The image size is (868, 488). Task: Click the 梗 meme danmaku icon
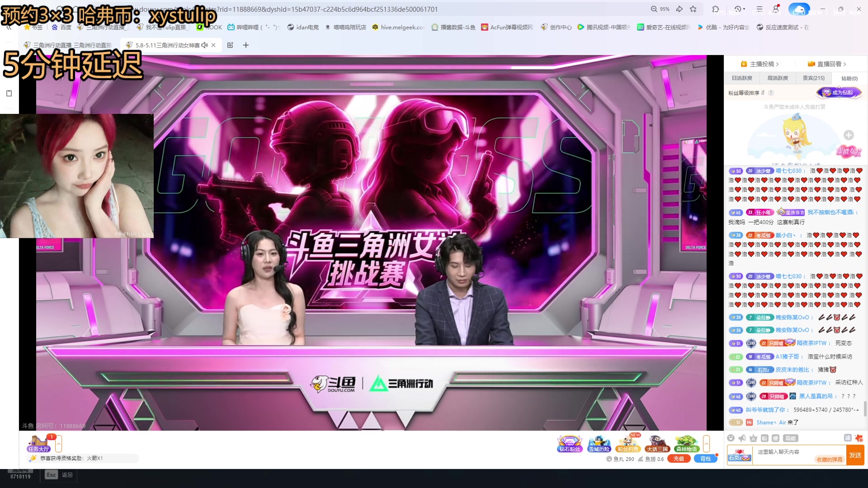click(x=775, y=438)
